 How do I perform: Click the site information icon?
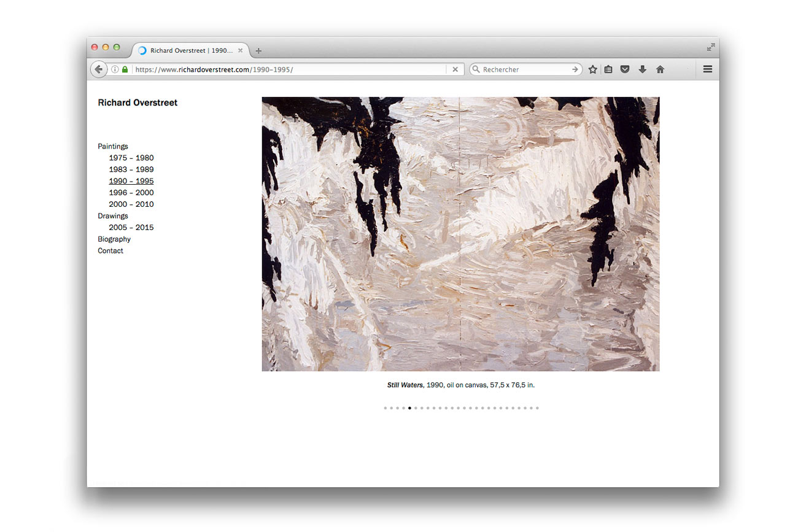coord(115,70)
